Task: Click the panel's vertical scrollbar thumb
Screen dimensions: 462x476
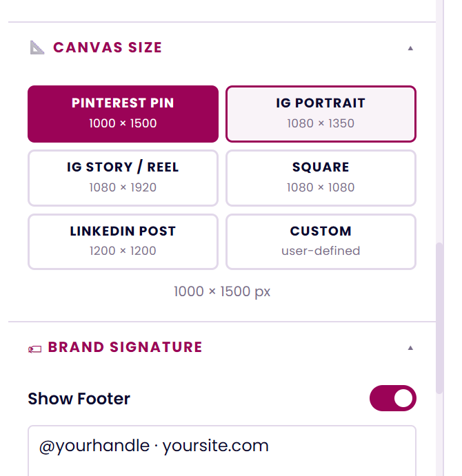Action: tap(440, 317)
